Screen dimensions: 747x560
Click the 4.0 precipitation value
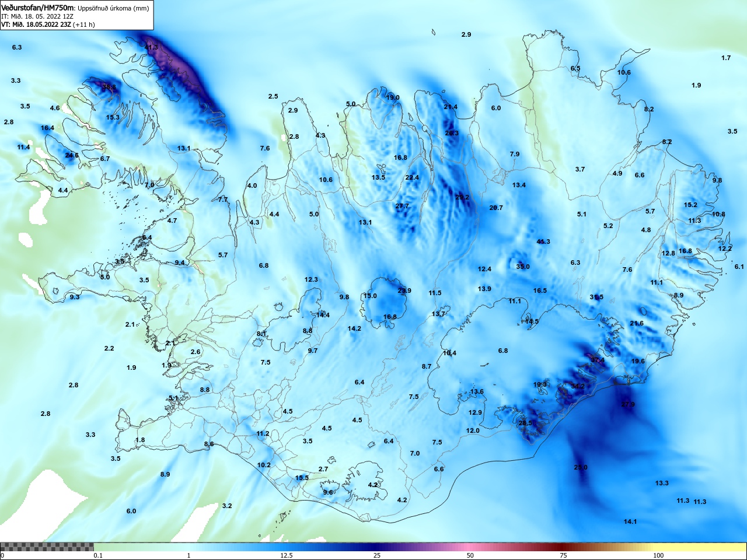pyautogui.click(x=252, y=185)
